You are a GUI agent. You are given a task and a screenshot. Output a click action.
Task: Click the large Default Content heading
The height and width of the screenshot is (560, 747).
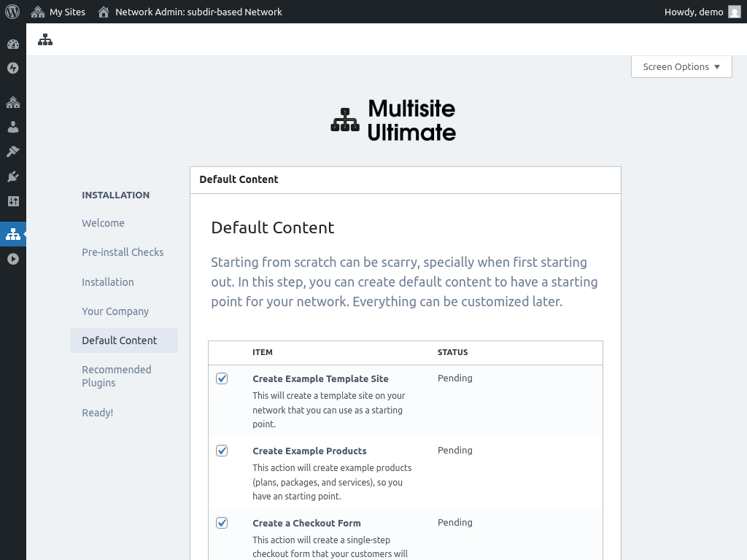pyautogui.click(x=273, y=227)
